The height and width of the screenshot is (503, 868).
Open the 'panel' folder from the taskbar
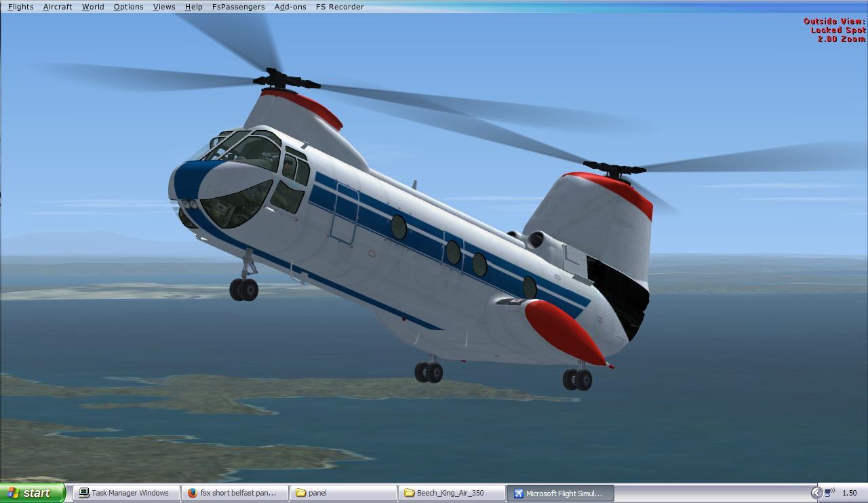point(343,493)
